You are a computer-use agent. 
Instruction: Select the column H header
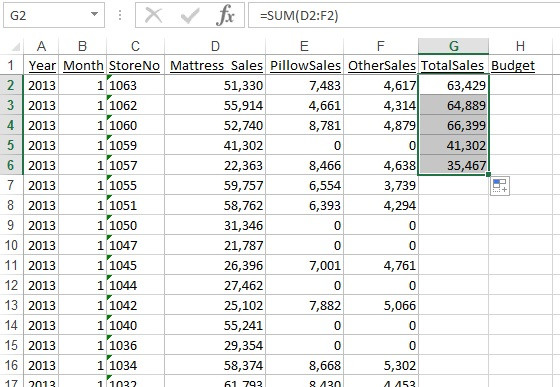520,46
